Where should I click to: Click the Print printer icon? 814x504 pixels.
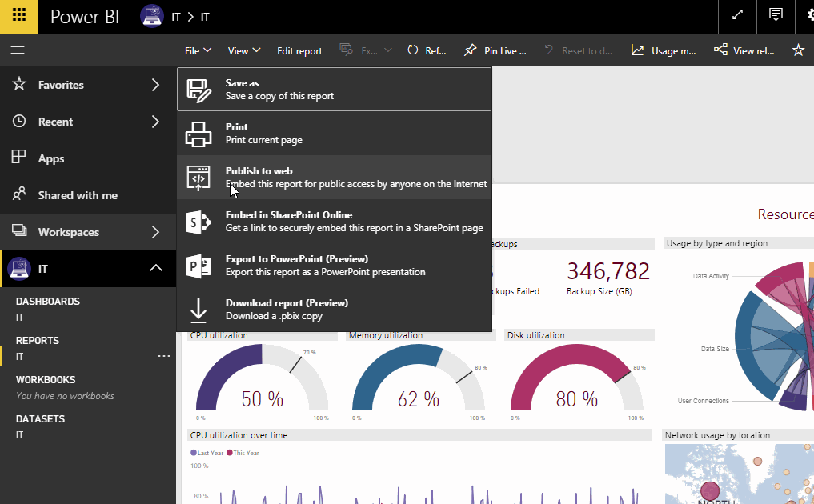point(198,134)
